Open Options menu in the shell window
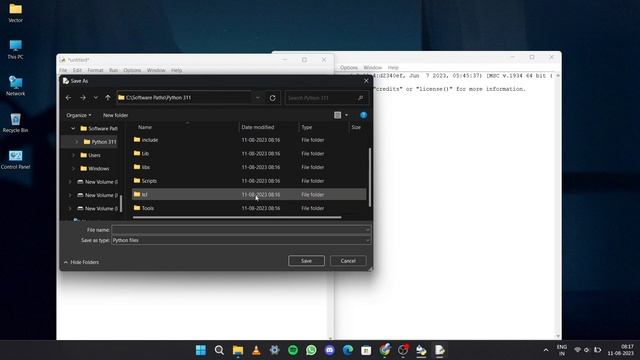The width and height of the screenshot is (640, 360). click(x=349, y=67)
